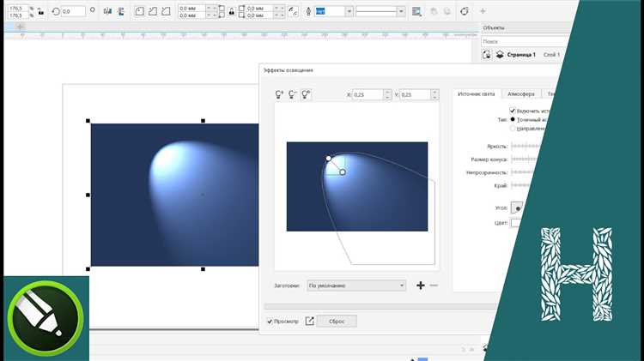The height and width of the screenshot is (361, 644).
Task: Remove preset with the minus icon
Action: click(434, 285)
